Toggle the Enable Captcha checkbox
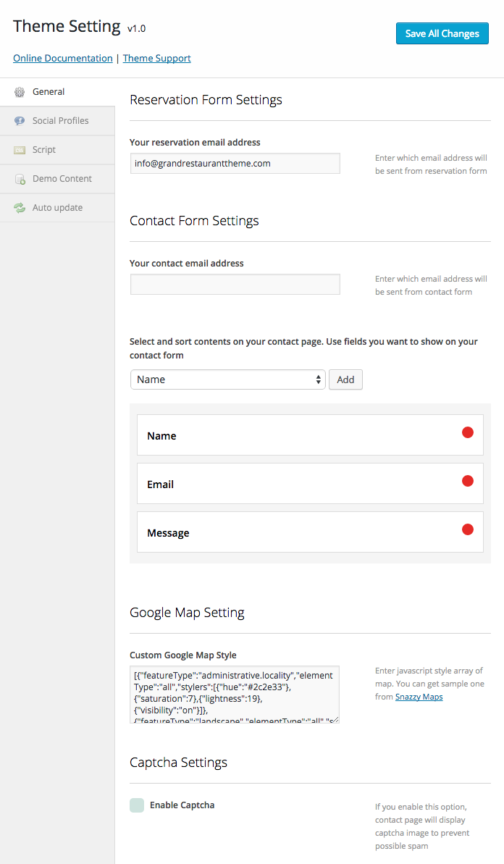504x864 pixels. coord(137,805)
